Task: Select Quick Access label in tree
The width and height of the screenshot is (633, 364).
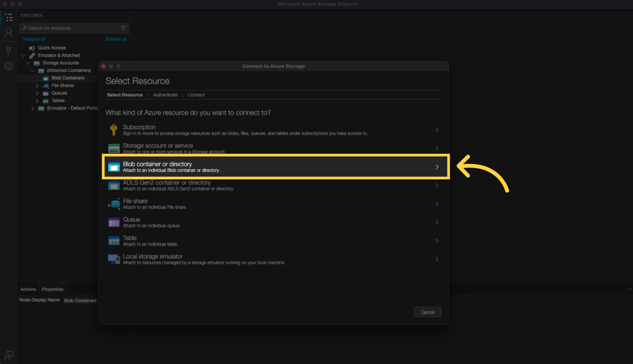Action: click(x=52, y=48)
